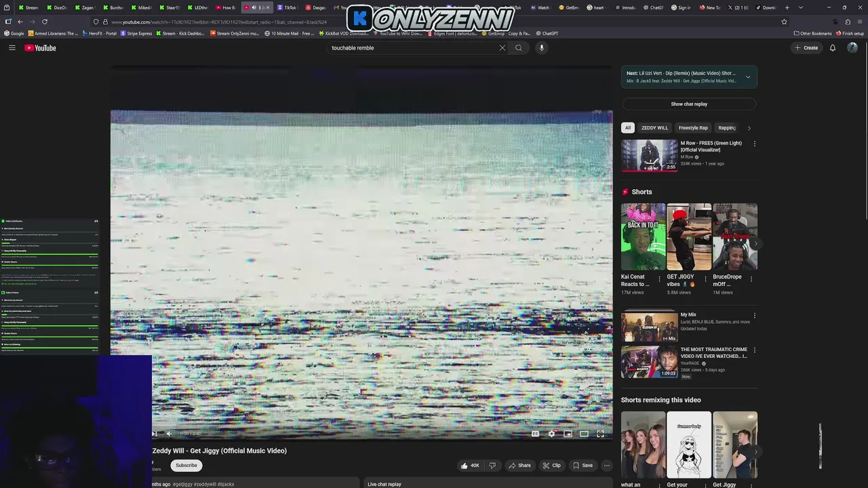Open the 10 Minute Mail bookmark
The width and height of the screenshot is (868, 488).
point(290,33)
